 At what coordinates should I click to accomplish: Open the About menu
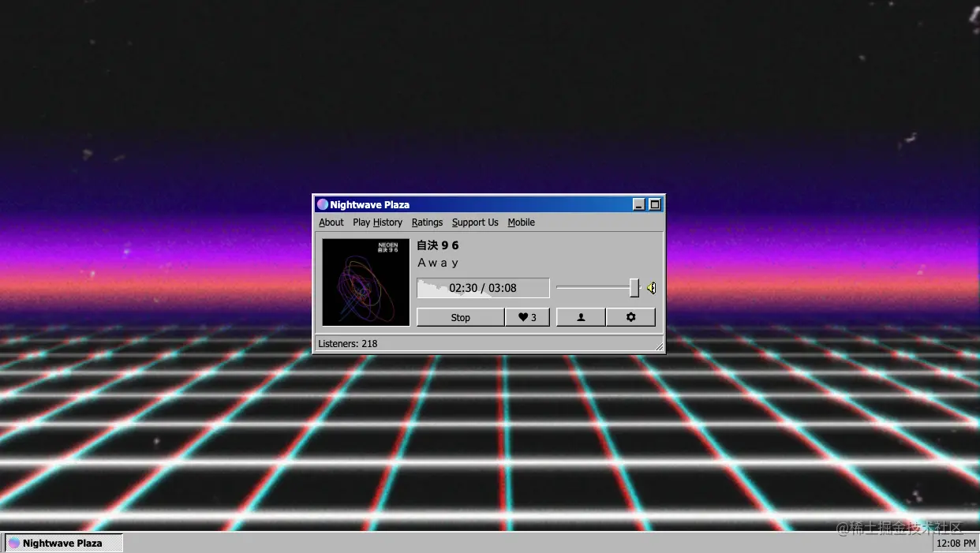[331, 222]
